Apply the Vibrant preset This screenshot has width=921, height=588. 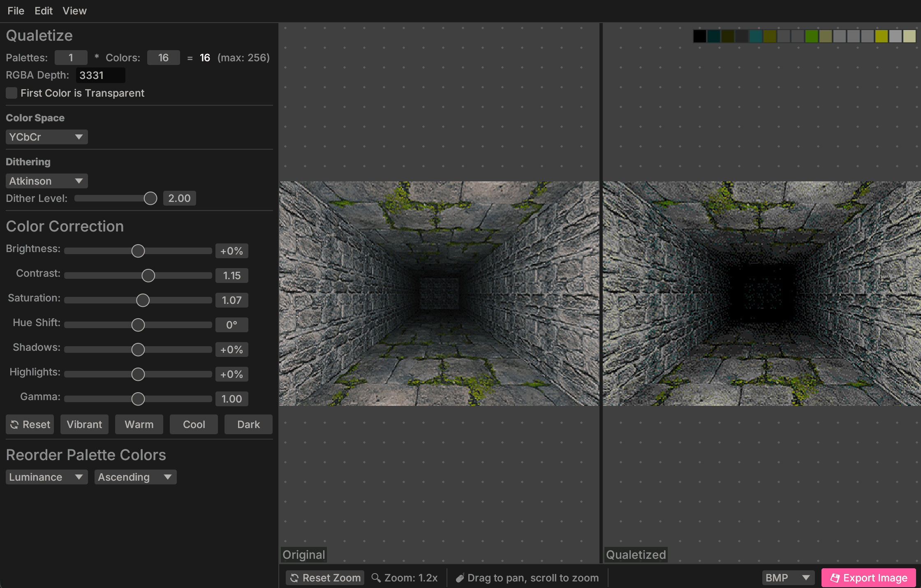84,424
